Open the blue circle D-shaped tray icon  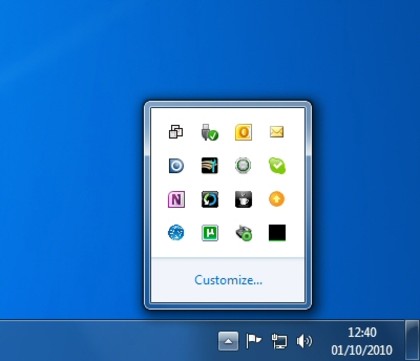[176, 166]
